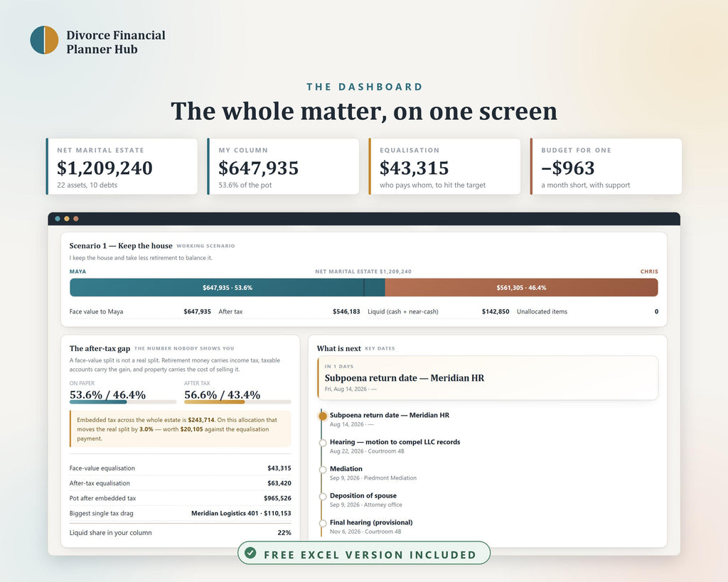Select the Mediation timeline marker

click(323, 470)
